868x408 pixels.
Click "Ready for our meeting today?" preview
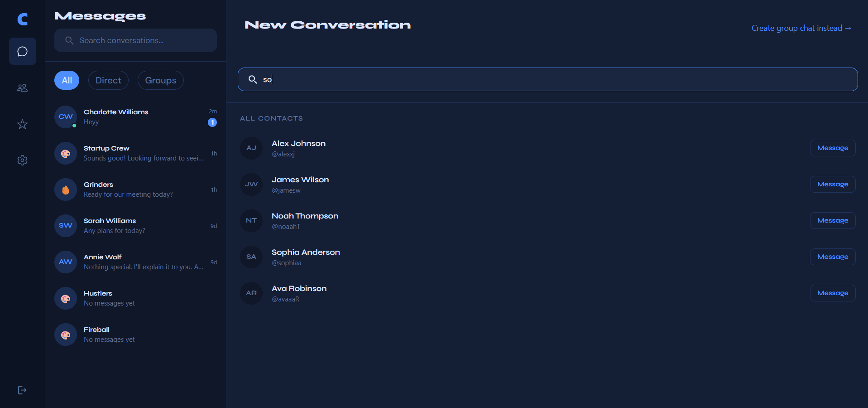pos(128,194)
